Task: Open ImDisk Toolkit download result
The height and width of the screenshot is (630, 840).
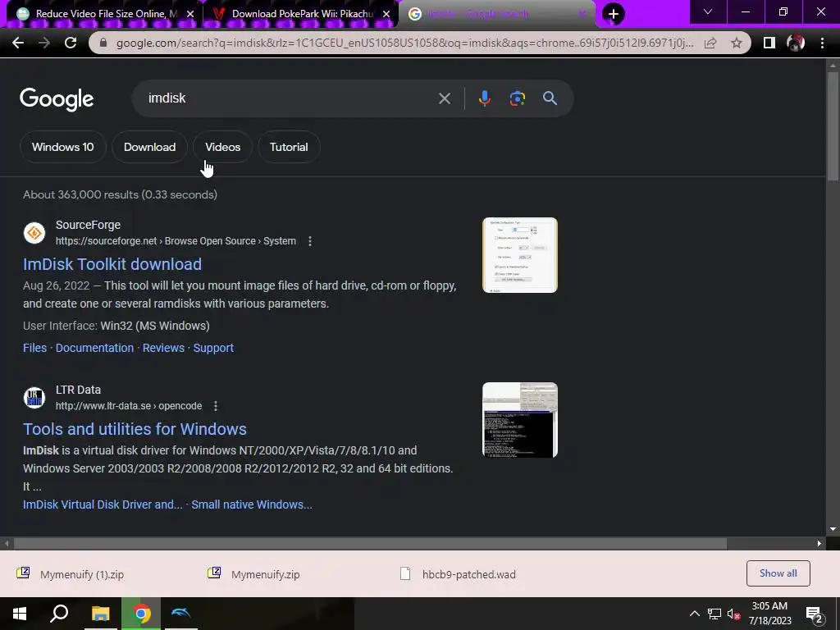Action: pyautogui.click(x=112, y=264)
